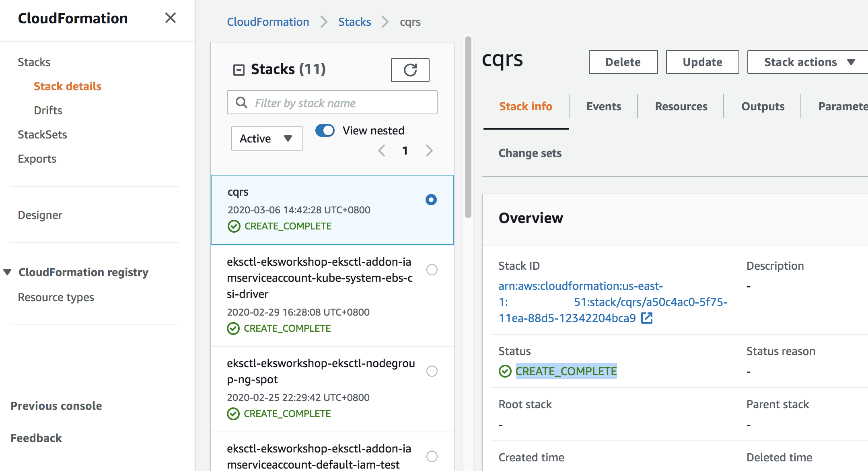Image resolution: width=868 pixels, height=471 pixels.
Task: Click the cqrs breadcrumb text
Action: [x=410, y=22]
